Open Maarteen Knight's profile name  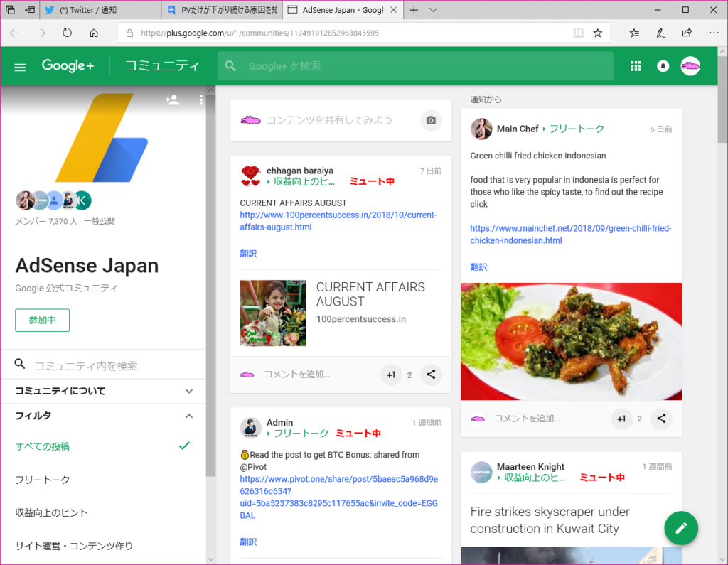click(x=530, y=467)
